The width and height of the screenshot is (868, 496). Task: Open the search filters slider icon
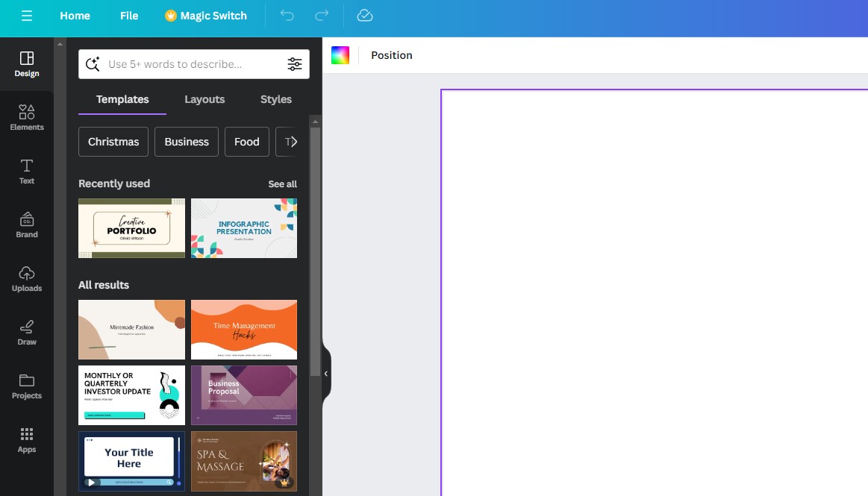tap(295, 64)
